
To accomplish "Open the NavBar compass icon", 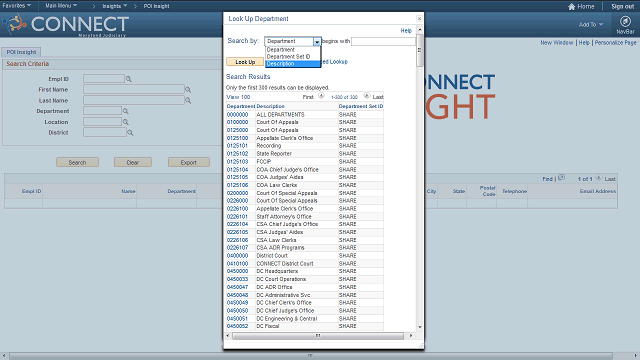I will pyautogui.click(x=625, y=21).
